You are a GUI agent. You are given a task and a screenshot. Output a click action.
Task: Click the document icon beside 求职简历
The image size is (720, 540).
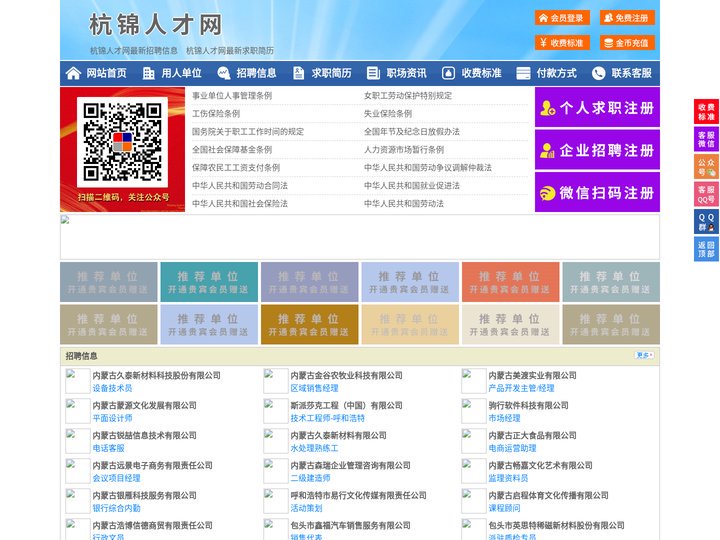[x=298, y=73]
